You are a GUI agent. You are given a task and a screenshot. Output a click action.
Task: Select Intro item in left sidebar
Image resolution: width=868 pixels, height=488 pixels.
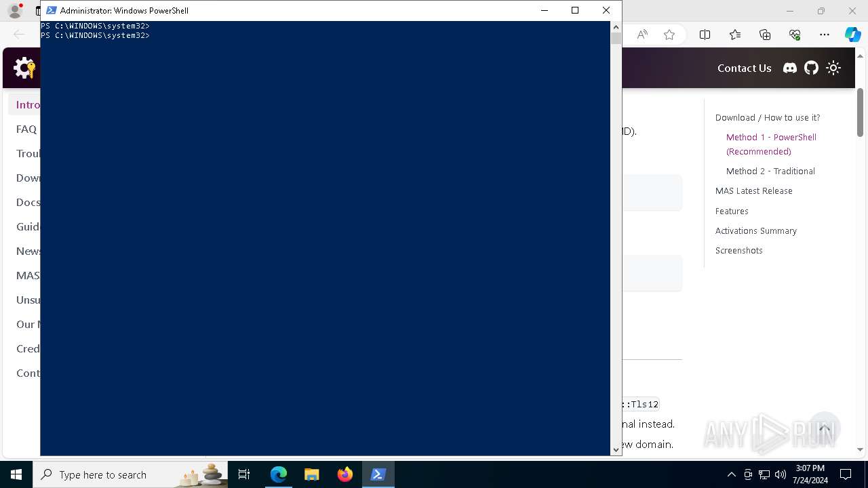(24, 104)
